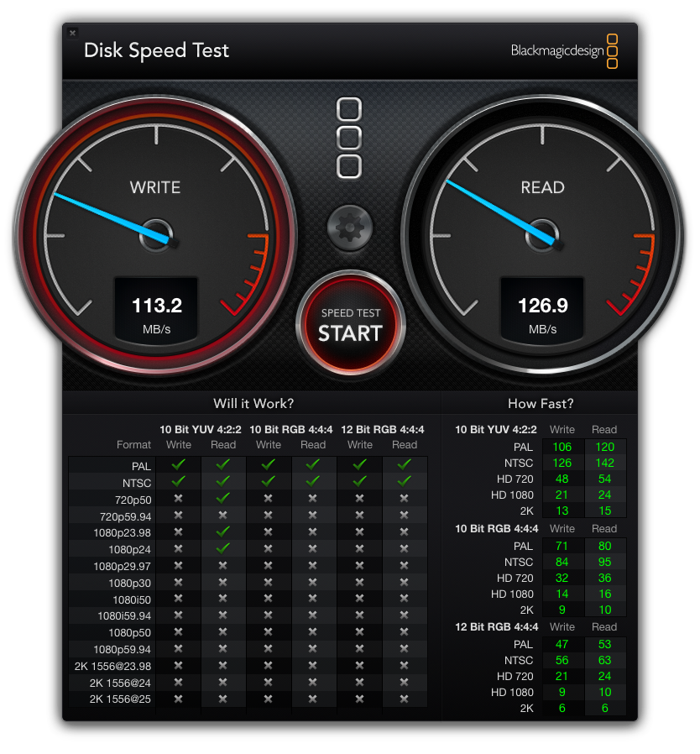This screenshot has width=700, height=754.
Task: Click the 2K 1556@24 YUV write cross
Action: click(x=179, y=683)
